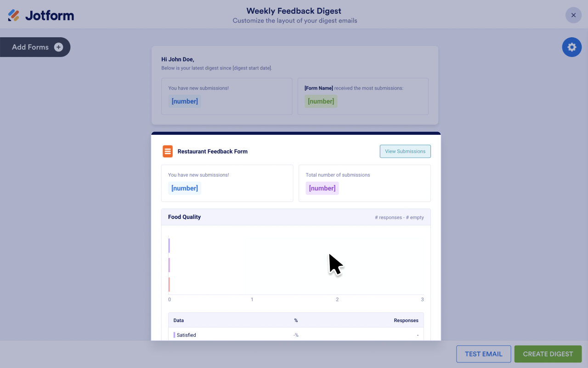The height and width of the screenshot is (368, 588).
Task: Open View Submissions for the restaurant form
Action: [405, 151]
